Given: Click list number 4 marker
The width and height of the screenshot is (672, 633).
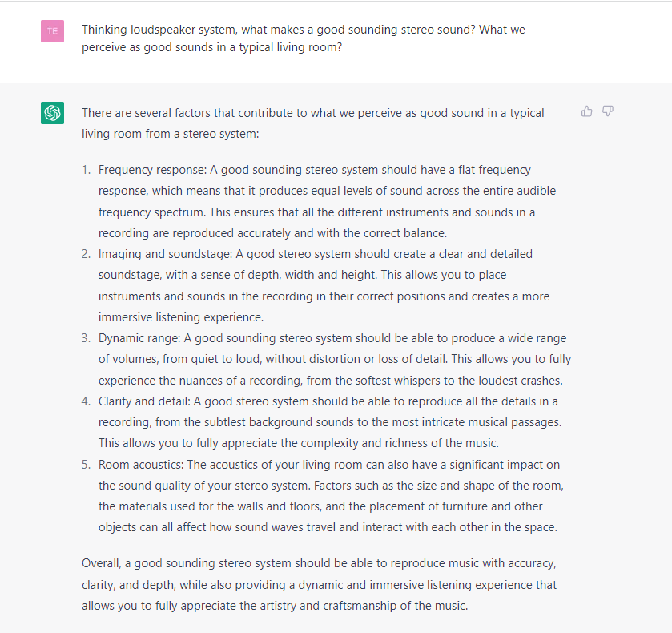Looking at the screenshot, I should pos(87,401).
